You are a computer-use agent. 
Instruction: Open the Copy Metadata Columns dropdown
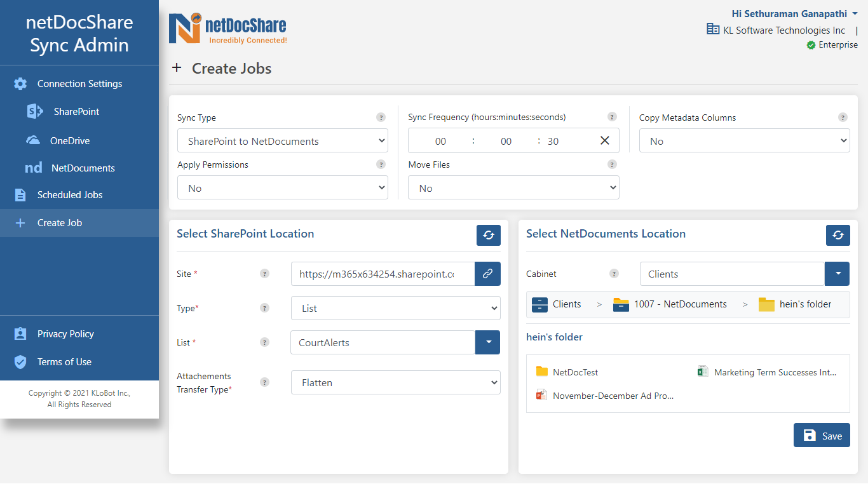(745, 141)
